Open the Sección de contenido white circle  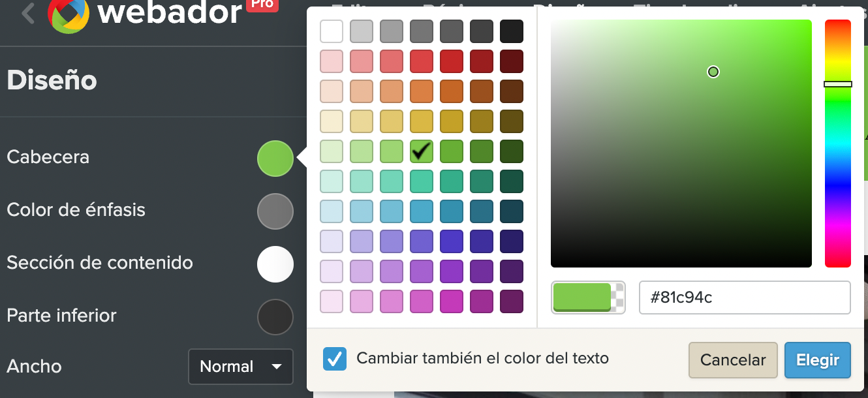275,264
